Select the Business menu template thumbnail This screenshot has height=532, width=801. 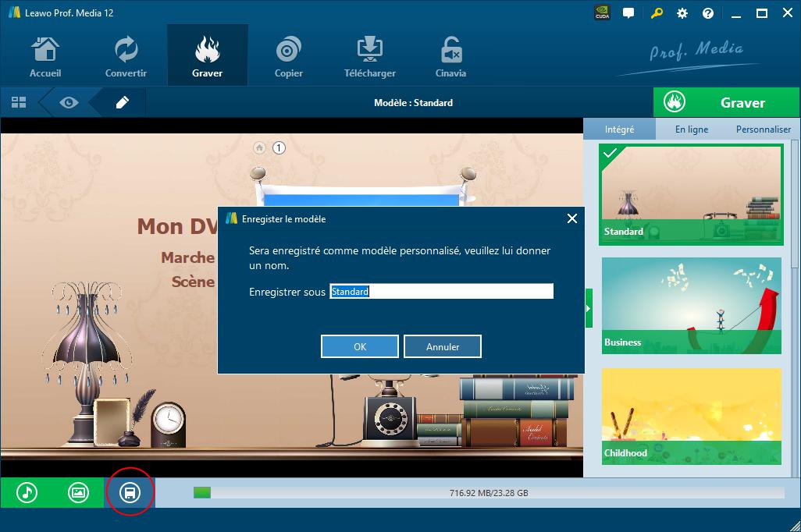(x=691, y=305)
